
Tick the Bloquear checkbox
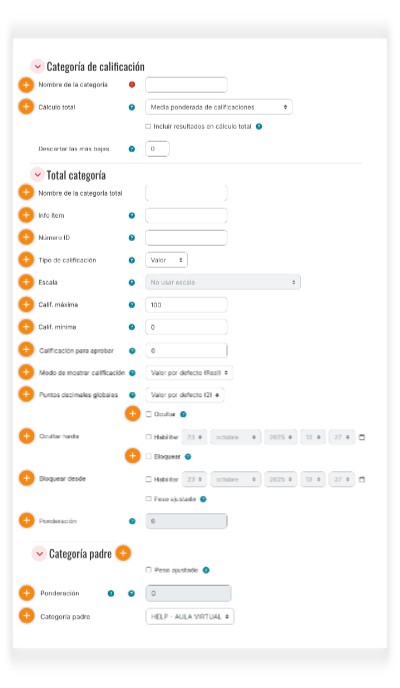click(148, 456)
